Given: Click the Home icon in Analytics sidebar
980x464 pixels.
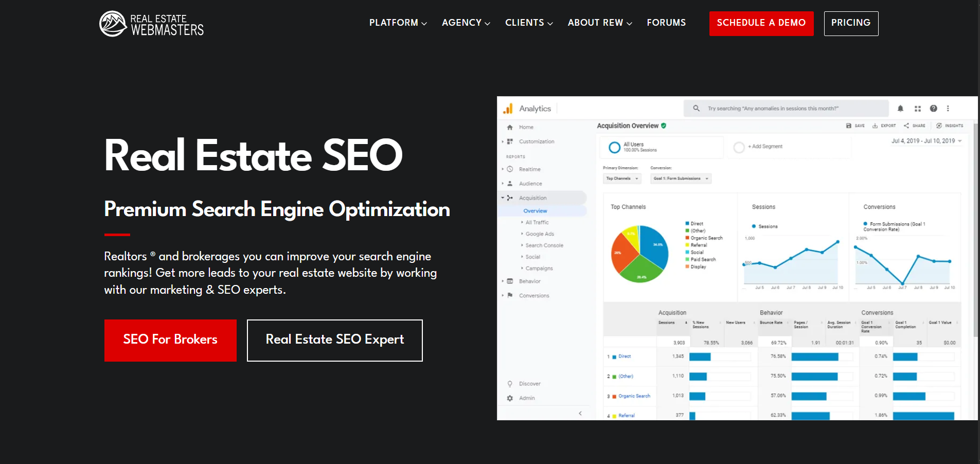Looking at the screenshot, I should click(x=510, y=127).
